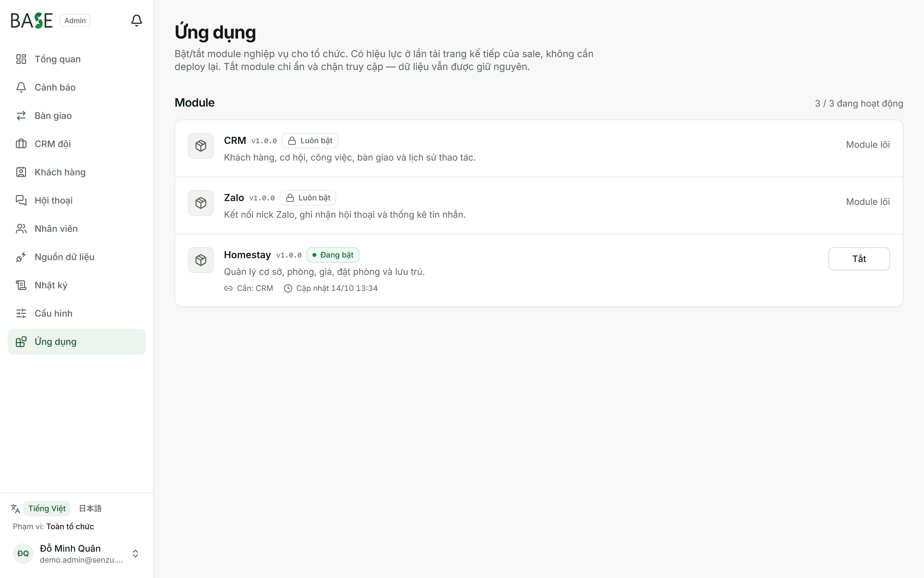Open Khách hàng menu item
This screenshot has height=578, width=924.
pos(76,172)
